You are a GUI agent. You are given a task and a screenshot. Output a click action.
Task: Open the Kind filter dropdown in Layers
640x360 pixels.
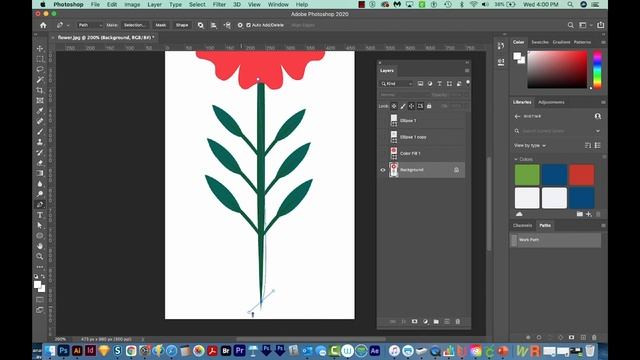click(397, 84)
